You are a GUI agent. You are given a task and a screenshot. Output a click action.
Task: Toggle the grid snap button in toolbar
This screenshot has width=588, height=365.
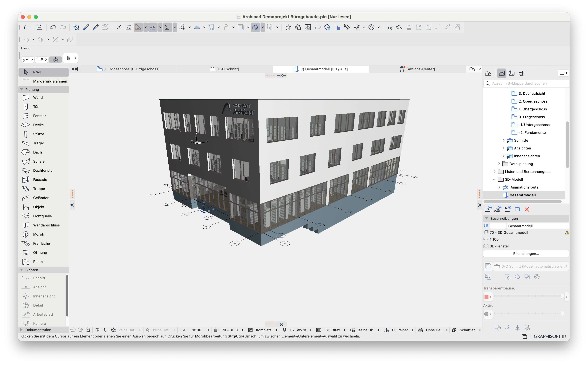182,27
